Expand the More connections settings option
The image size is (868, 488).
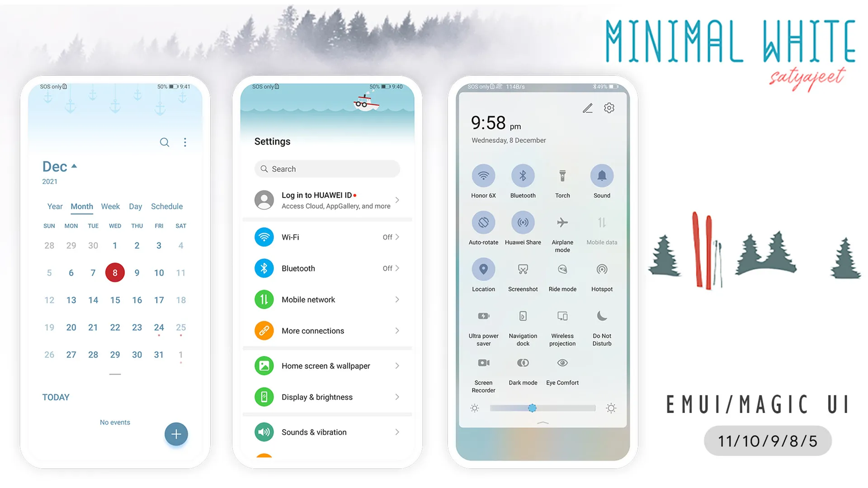(327, 331)
